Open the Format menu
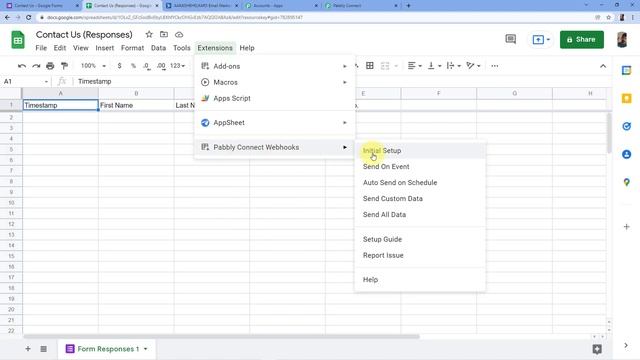 pos(132,48)
